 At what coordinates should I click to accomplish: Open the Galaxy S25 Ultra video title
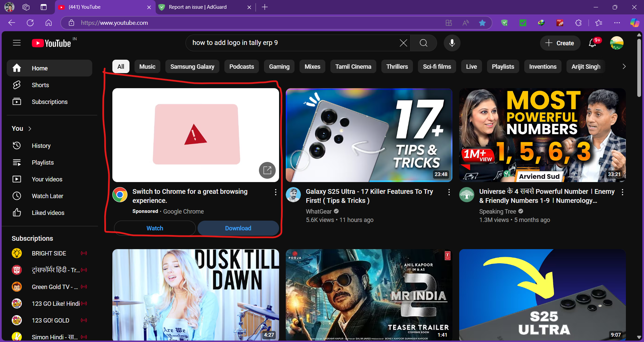369,196
